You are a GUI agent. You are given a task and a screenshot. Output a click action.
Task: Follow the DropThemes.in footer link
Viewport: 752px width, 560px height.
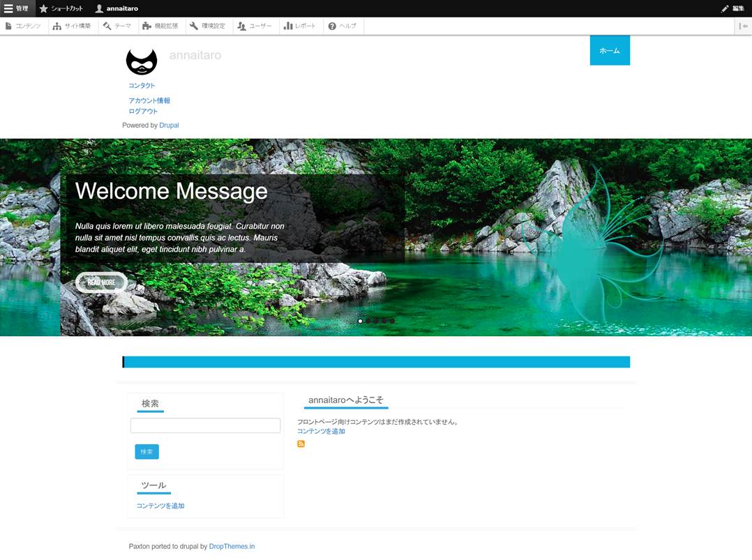point(232,546)
